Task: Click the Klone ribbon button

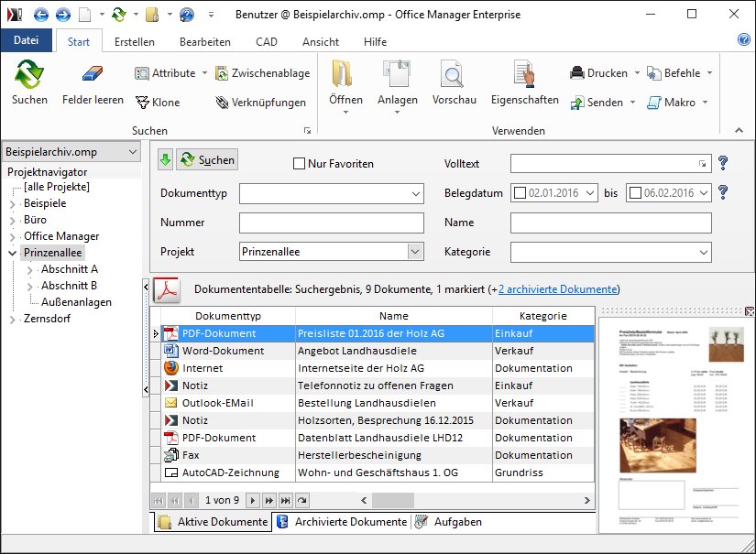Action: pos(158,103)
